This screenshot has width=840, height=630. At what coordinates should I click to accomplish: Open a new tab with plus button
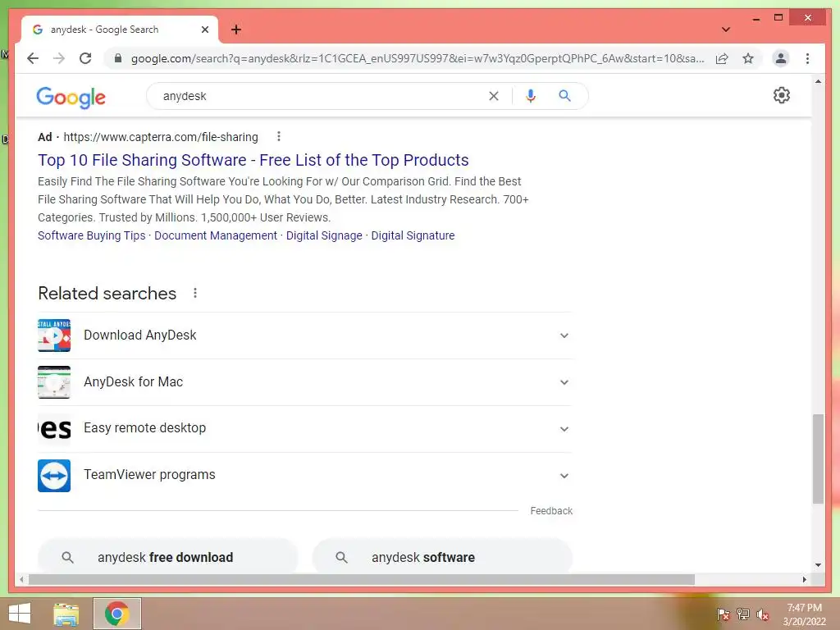click(x=235, y=30)
